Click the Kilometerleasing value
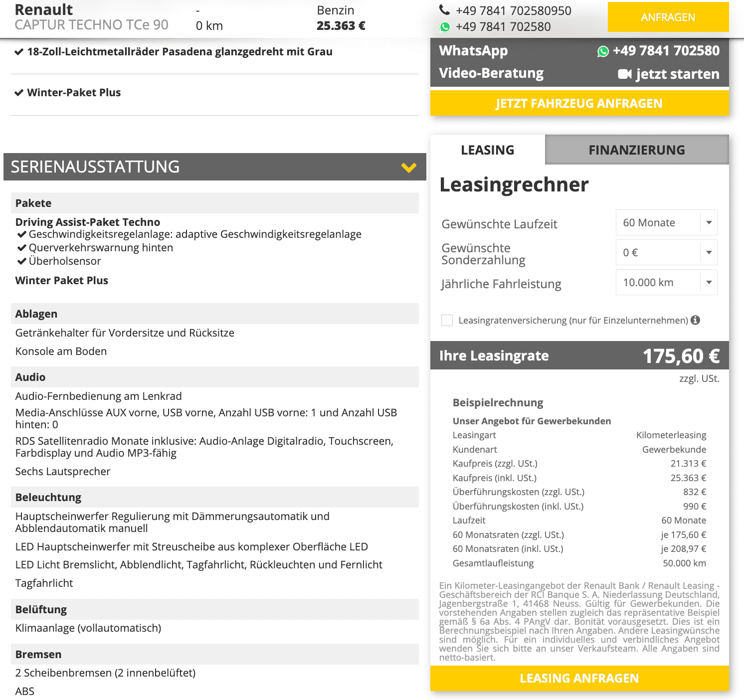The image size is (744, 700). tap(671, 435)
